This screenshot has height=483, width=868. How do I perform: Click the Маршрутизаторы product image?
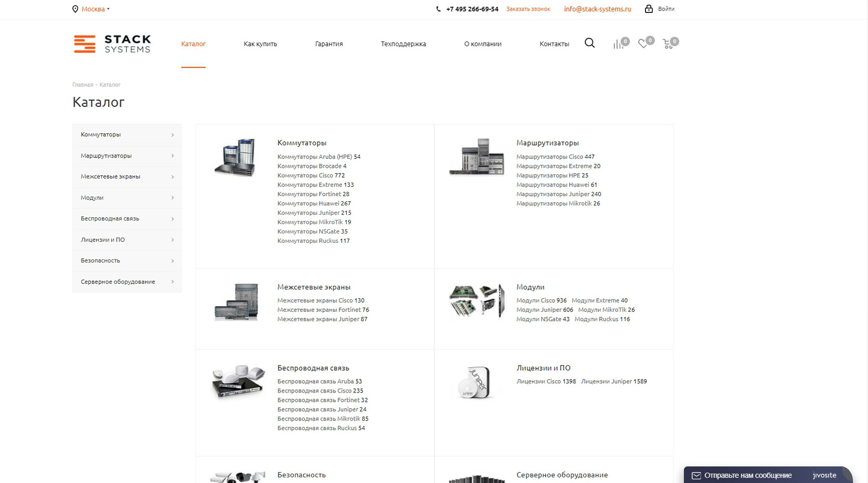pyautogui.click(x=477, y=156)
